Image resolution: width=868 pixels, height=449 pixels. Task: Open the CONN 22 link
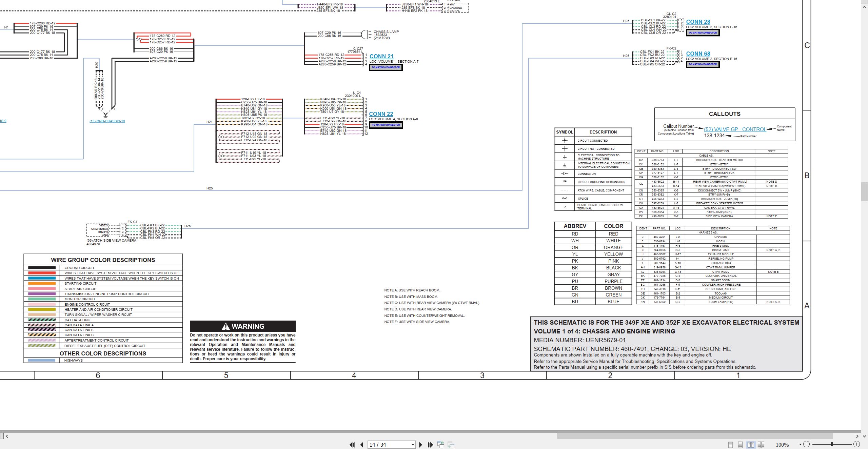point(381,114)
